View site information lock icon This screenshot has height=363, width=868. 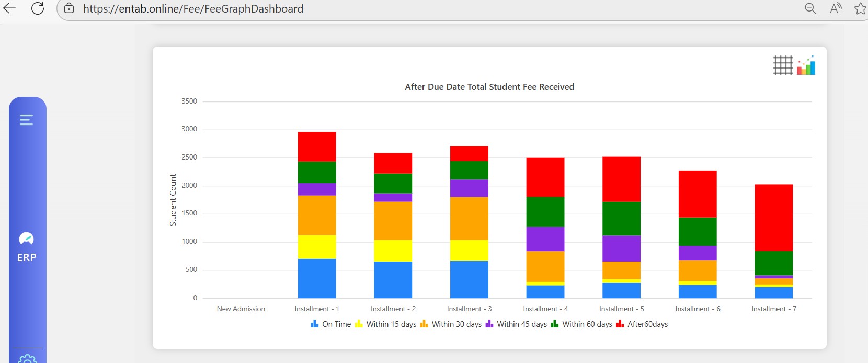(x=69, y=8)
